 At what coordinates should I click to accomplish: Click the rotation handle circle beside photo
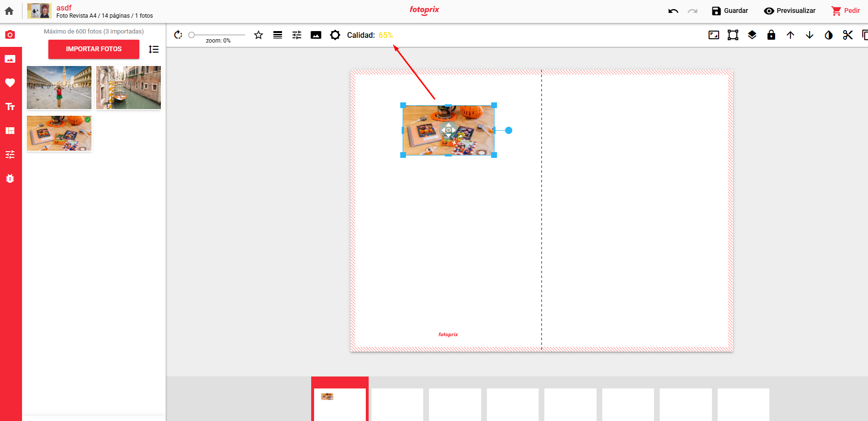(x=508, y=130)
